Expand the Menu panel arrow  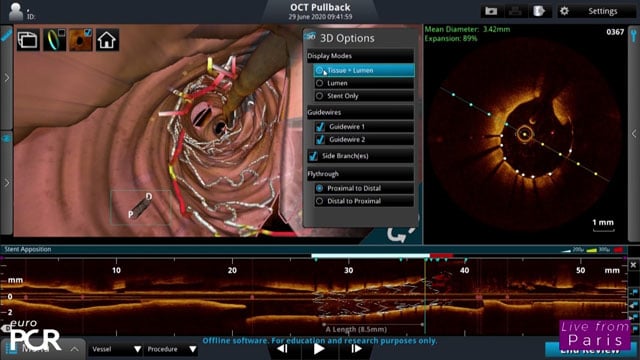click(74, 349)
